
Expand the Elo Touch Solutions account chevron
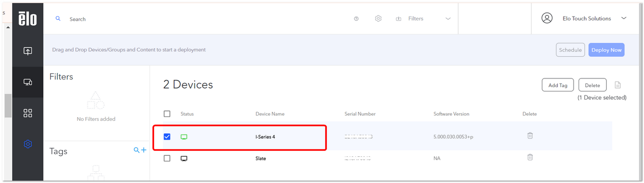(624, 18)
